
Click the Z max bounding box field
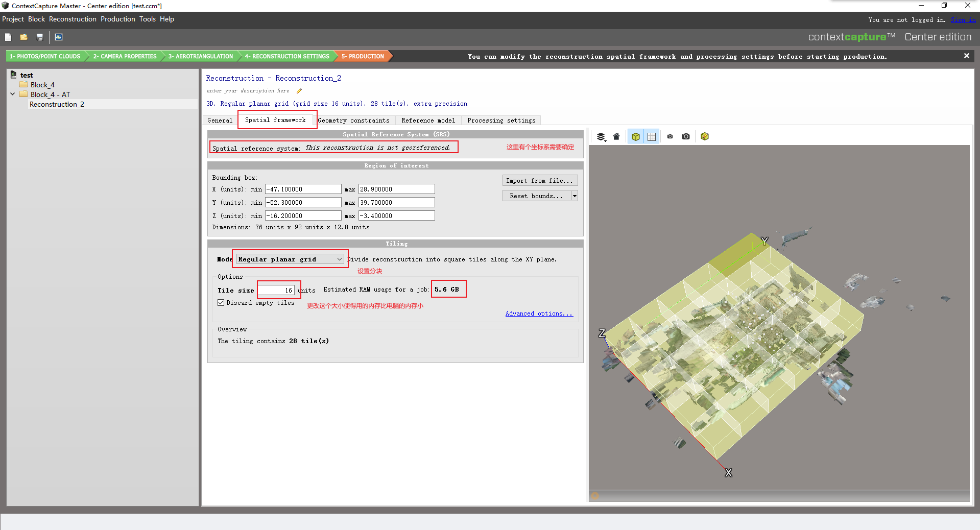396,215
